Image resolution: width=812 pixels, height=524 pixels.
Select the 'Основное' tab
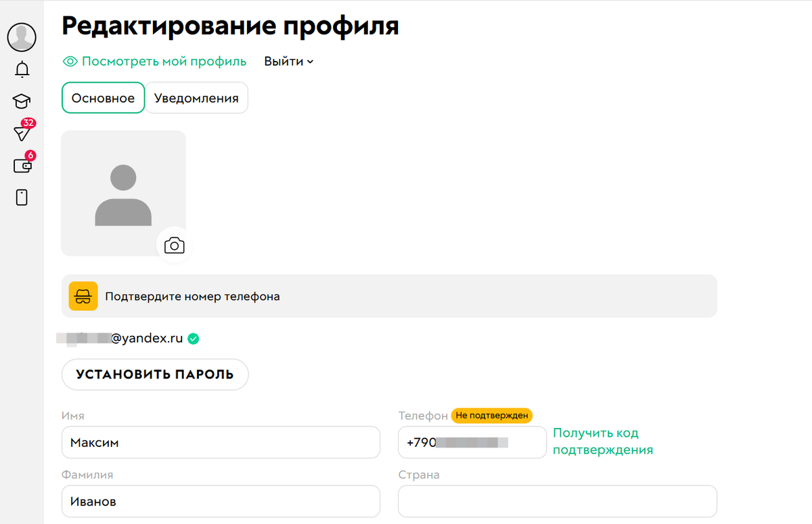coord(103,97)
